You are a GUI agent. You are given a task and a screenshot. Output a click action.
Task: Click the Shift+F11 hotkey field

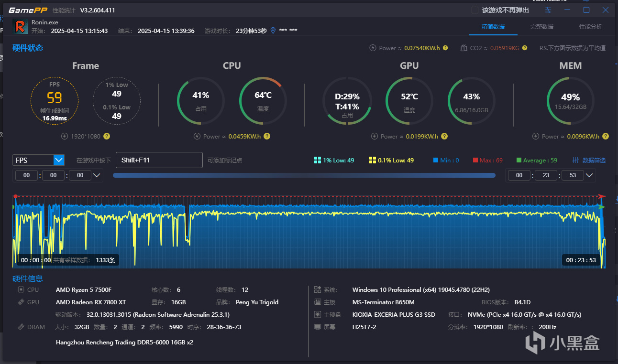159,160
